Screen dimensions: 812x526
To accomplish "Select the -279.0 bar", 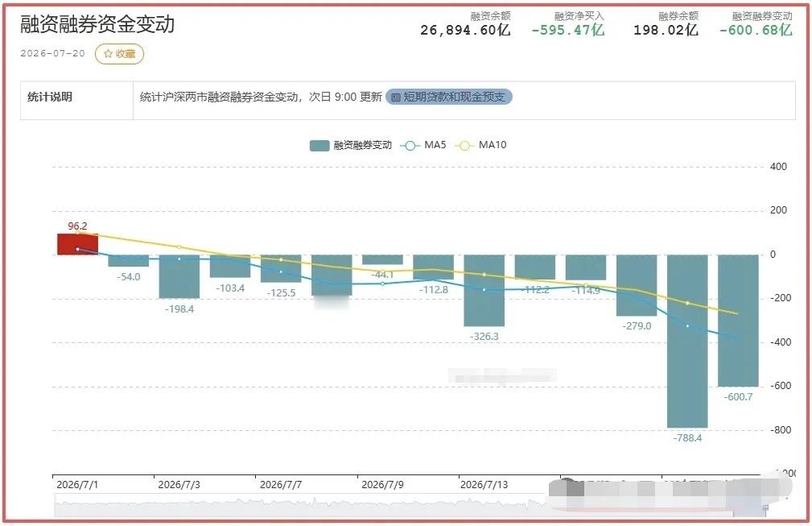I will point(637,285).
